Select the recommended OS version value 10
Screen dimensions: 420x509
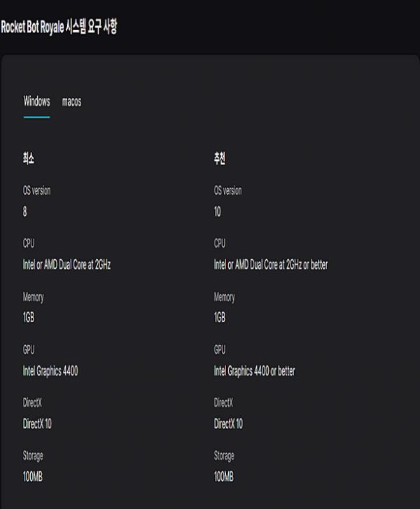pos(218,212)
